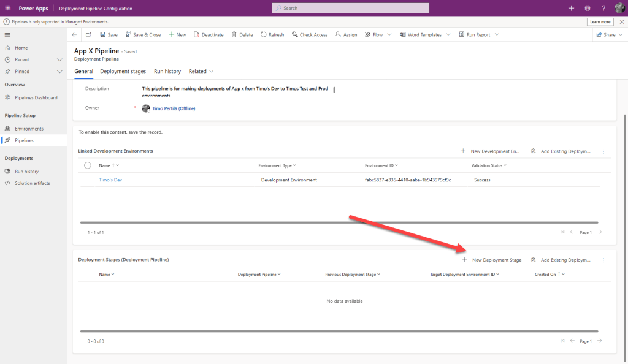This screenshot has height=364, width=628.
Task: Click Learn more in notification banner
Action: coord(600,21)
